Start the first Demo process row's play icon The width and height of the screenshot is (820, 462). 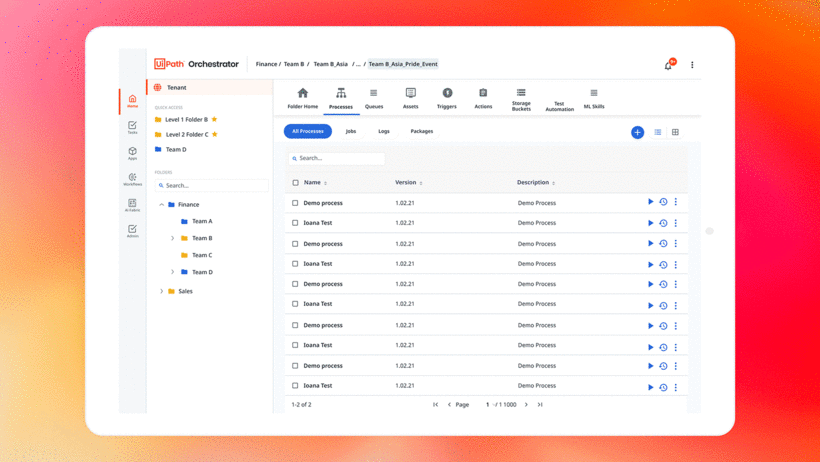click(651, 201)
